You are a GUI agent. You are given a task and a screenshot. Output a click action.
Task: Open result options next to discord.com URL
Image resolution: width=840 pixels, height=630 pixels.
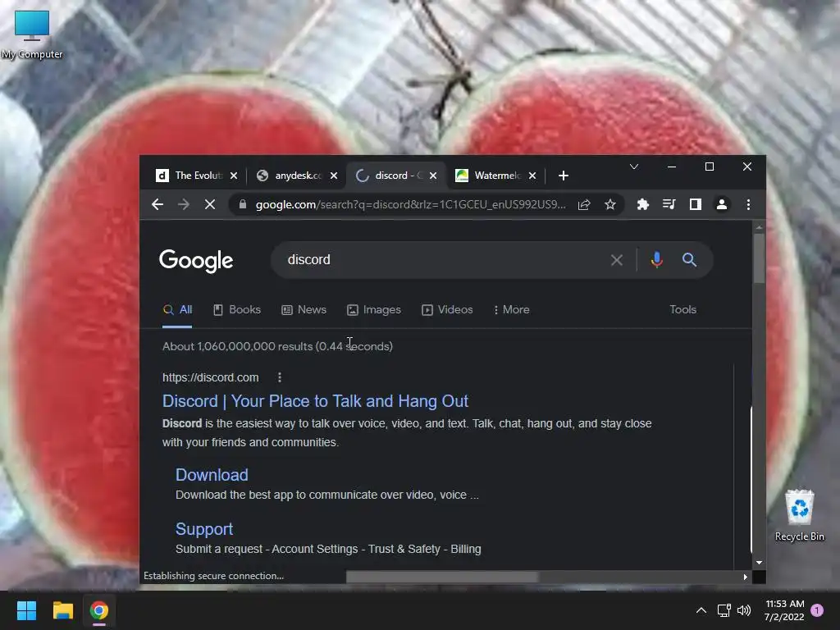click(279, 377)
